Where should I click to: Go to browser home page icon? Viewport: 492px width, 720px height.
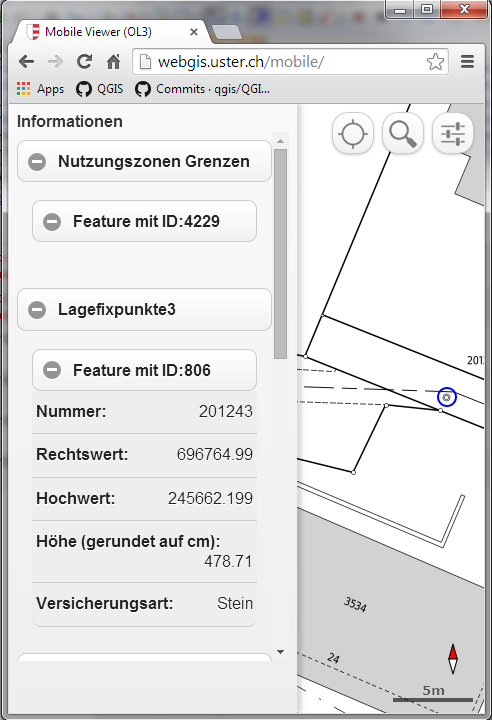tap(113, 62)
